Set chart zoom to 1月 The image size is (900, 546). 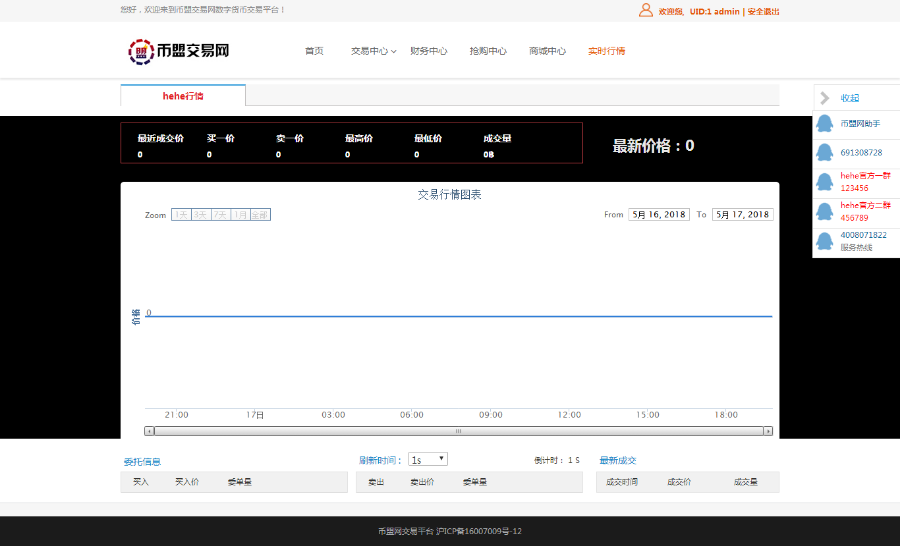point(240,215)
